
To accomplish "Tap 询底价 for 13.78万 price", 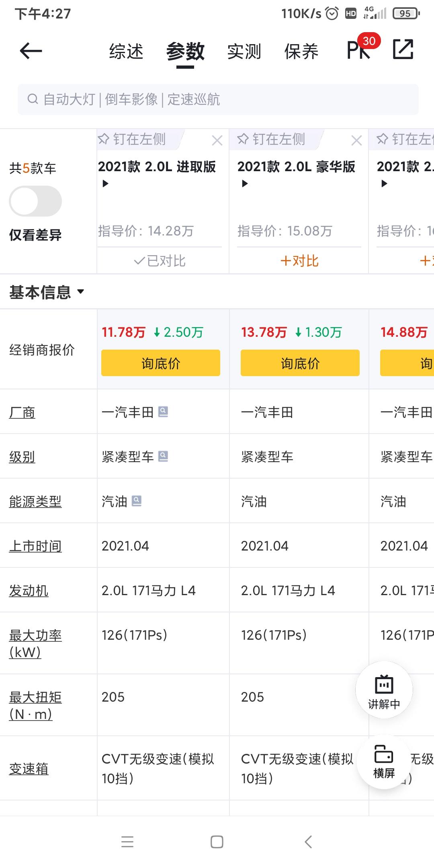I will (300, 363).
